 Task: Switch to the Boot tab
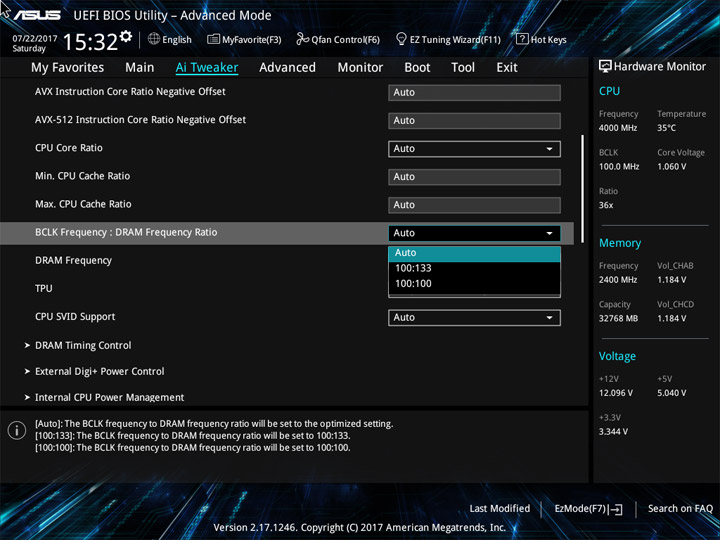(x=417, y=68)
